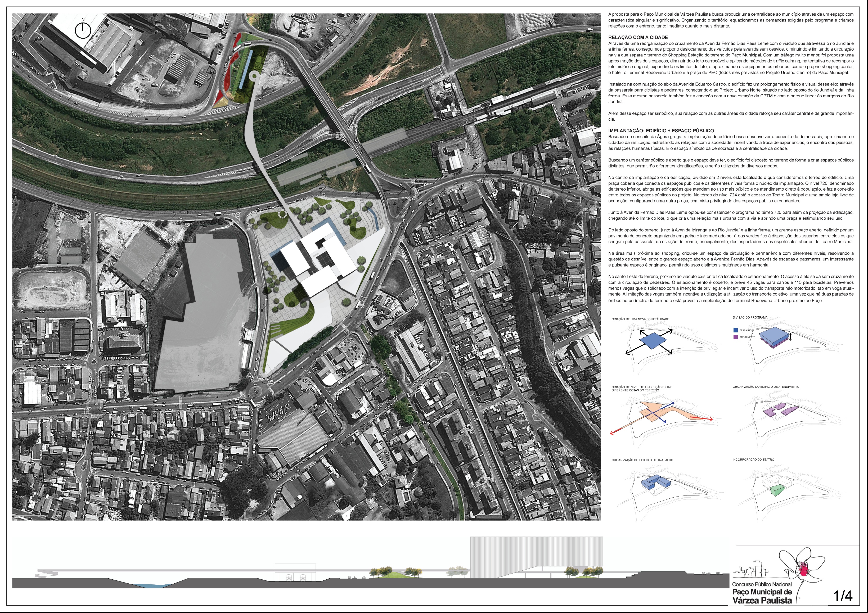Click the blue TRABALHO legend swatch
Screen dimensions: 868x613
tap(735, 330)
